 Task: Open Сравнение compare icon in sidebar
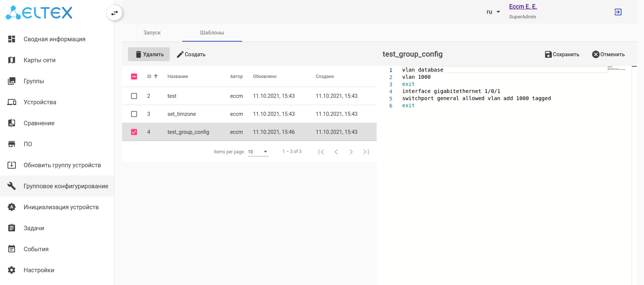[x=12, y=123]
